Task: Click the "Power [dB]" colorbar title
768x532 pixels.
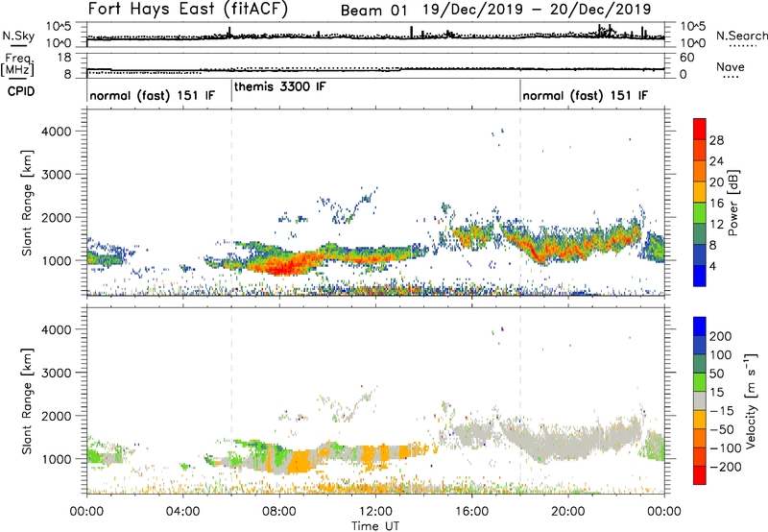Action: click(732, 203)
